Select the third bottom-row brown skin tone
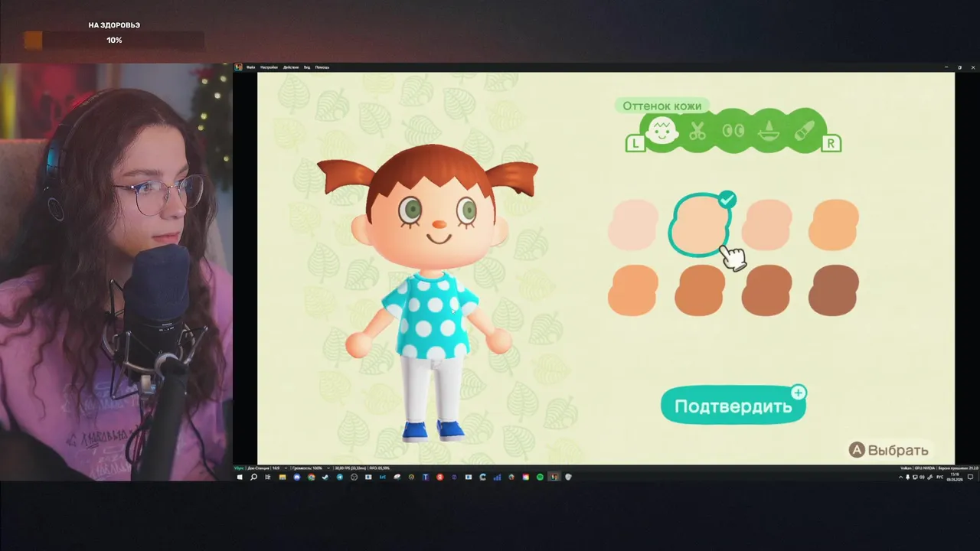980x551 pixels. (766, 290)
